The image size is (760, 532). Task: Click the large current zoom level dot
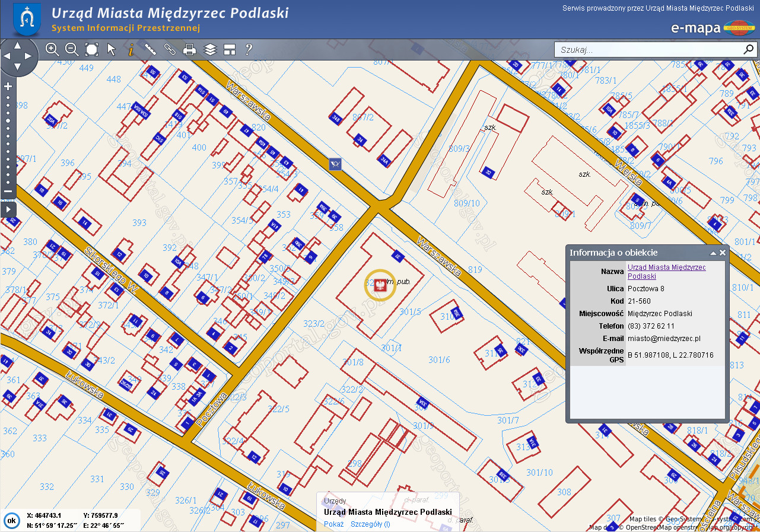[x=8, y=120]
